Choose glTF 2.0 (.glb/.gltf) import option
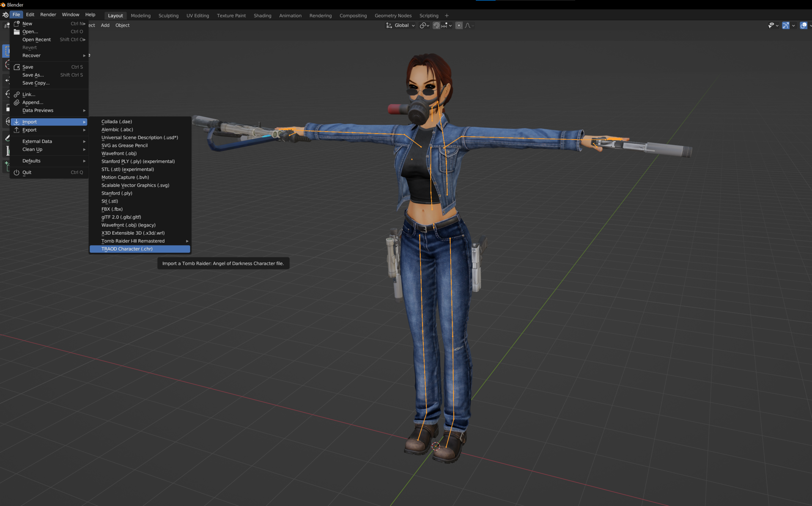Image resolution: width=812 pixels, height=506 pixels. pos(140,217)
